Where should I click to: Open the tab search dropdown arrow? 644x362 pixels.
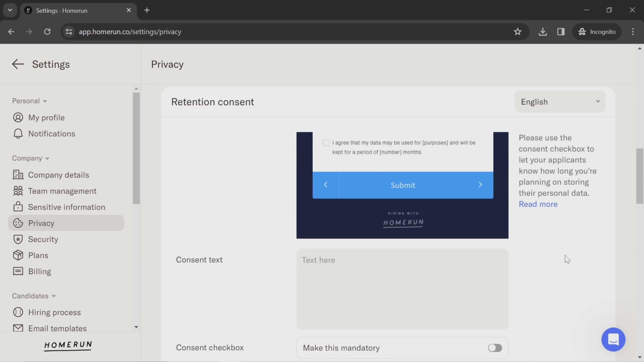point(10,10)
